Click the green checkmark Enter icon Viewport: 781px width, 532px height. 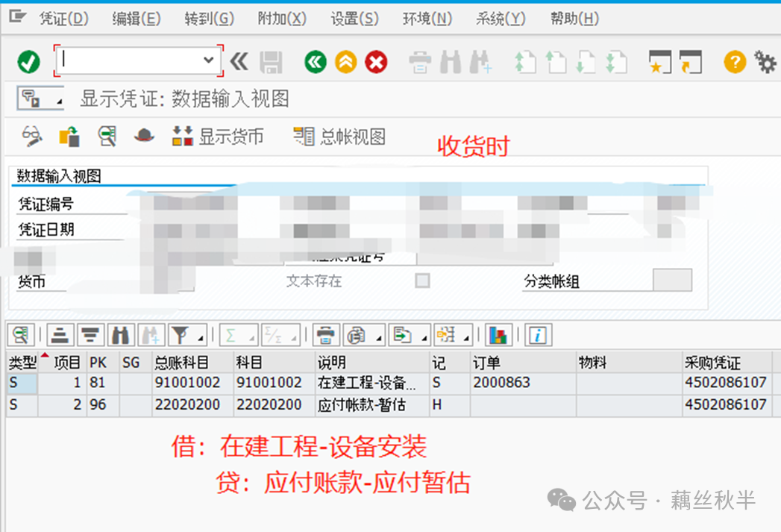[x=28, y=62]
